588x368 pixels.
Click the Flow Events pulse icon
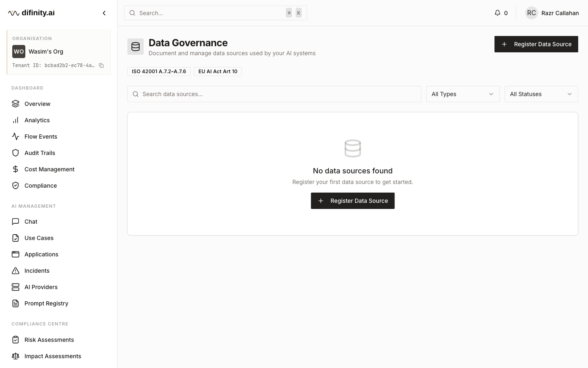tap(16, 137)
